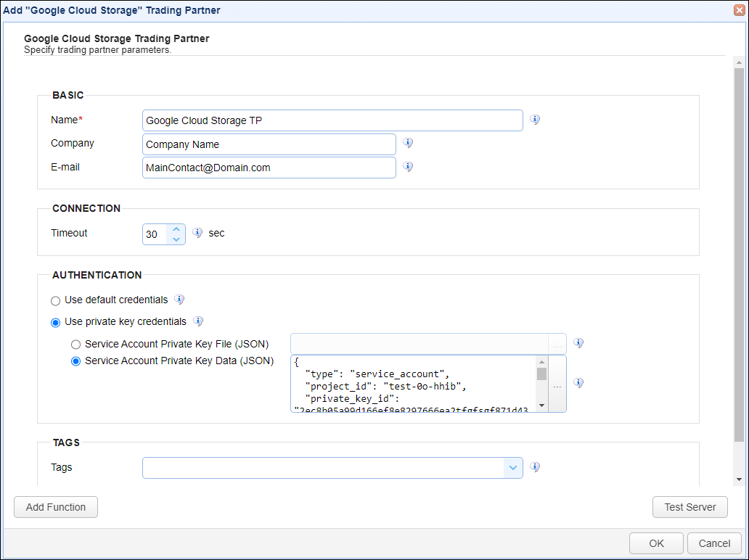Select Use default credentials option
749x560 pixels.
55,301
